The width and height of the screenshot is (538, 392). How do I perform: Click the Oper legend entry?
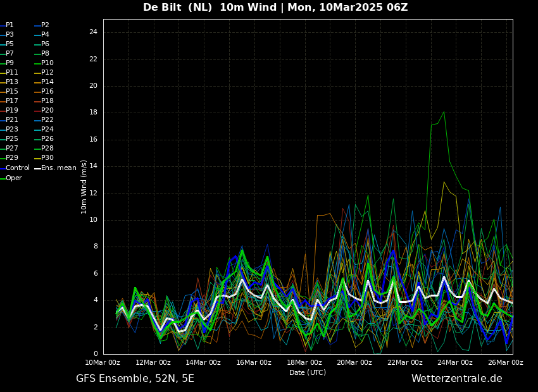(x=11, y=178)
